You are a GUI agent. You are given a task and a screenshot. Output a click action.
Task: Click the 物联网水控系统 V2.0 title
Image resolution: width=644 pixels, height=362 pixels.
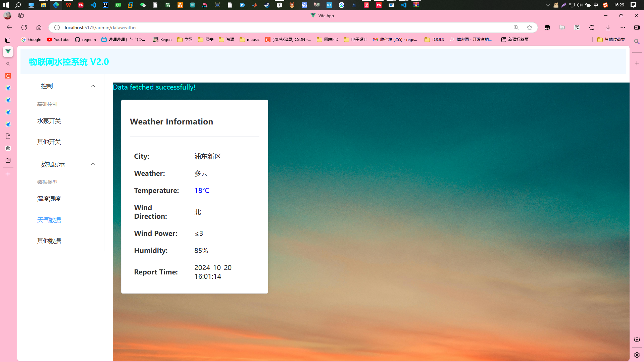point(69,62)
